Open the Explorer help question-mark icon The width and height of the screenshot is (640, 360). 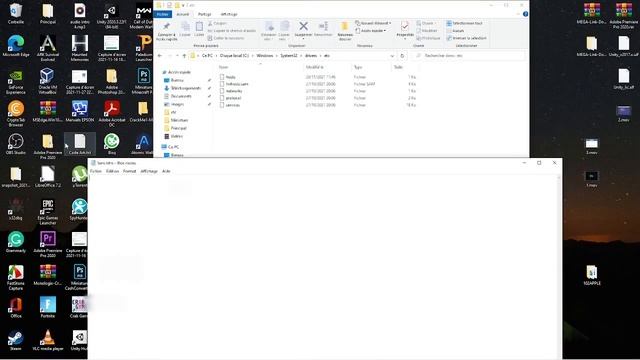point(525,14)
